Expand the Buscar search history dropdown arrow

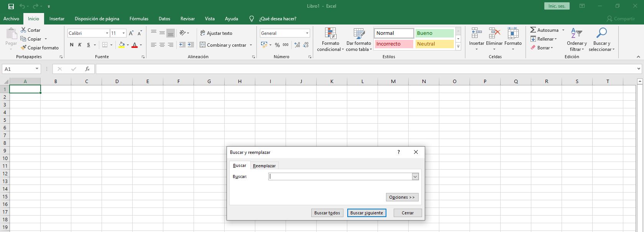click(415, 176)
